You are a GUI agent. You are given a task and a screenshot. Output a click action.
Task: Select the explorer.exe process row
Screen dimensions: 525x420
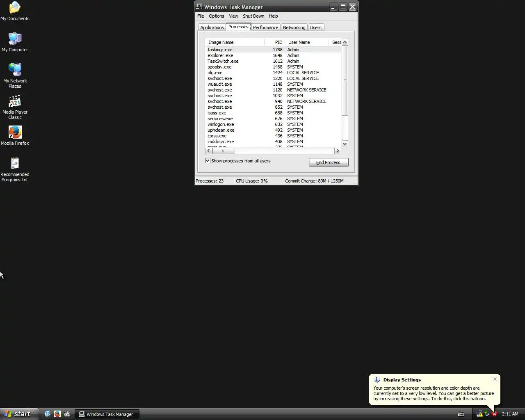tap(273, 55)
